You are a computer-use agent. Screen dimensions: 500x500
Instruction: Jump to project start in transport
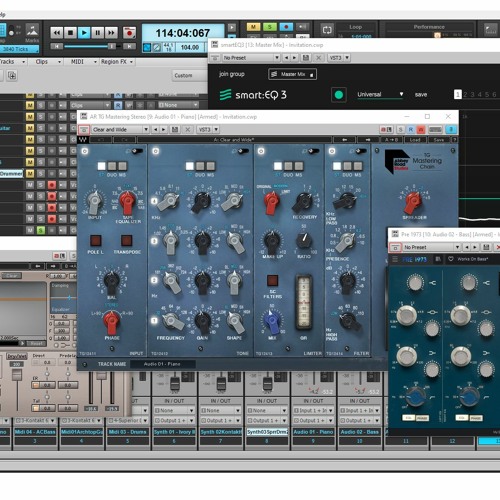tap(57, 47)
